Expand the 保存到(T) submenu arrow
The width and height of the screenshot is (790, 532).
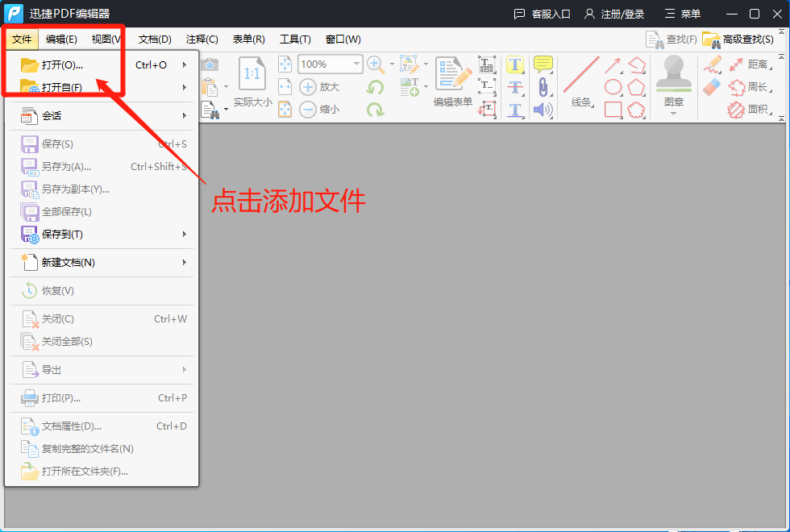pos(185,234)
